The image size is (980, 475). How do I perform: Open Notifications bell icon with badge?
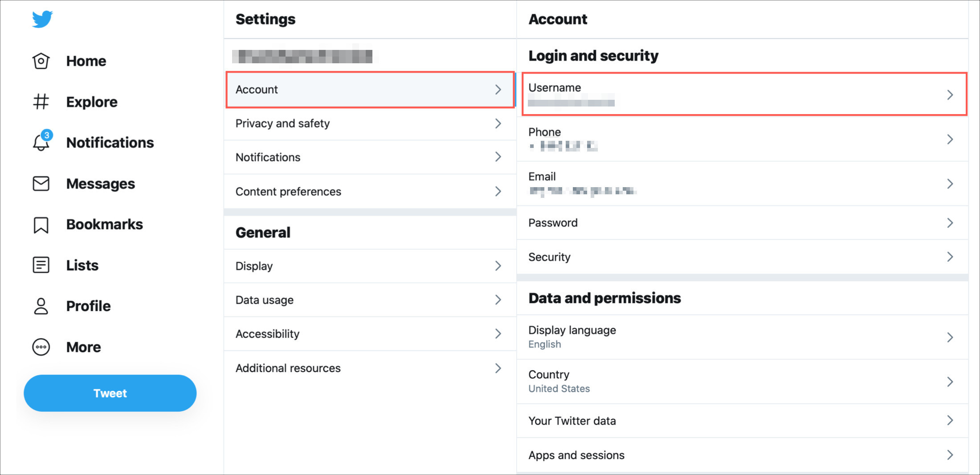pos(41,143)
